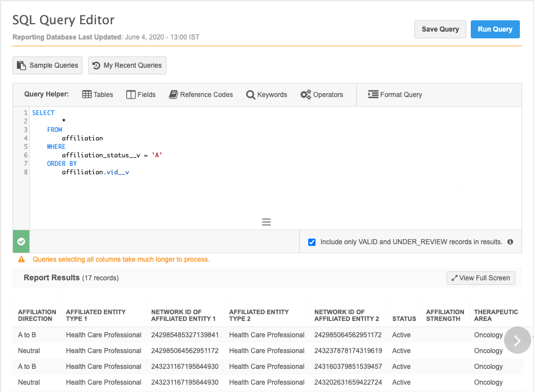The image size is (534, 392).
Task: Expand results with View Full Screen
Action: 480,278
